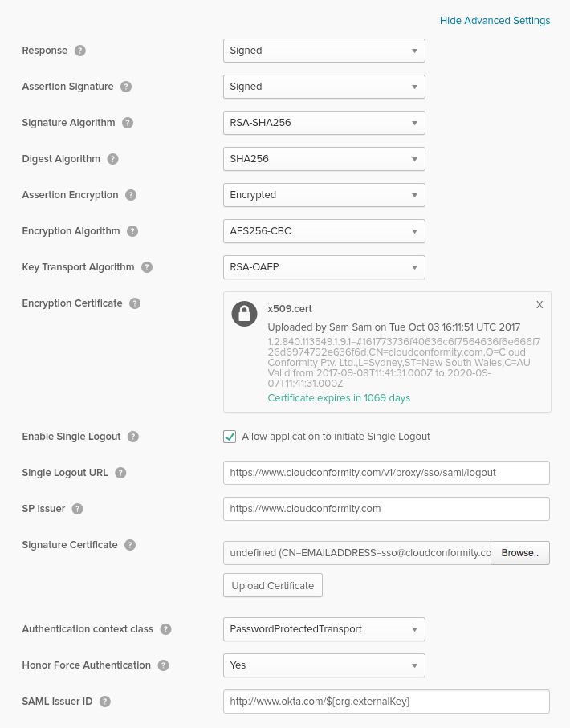Click Browse button for Signature Certificate

[520, 553]
